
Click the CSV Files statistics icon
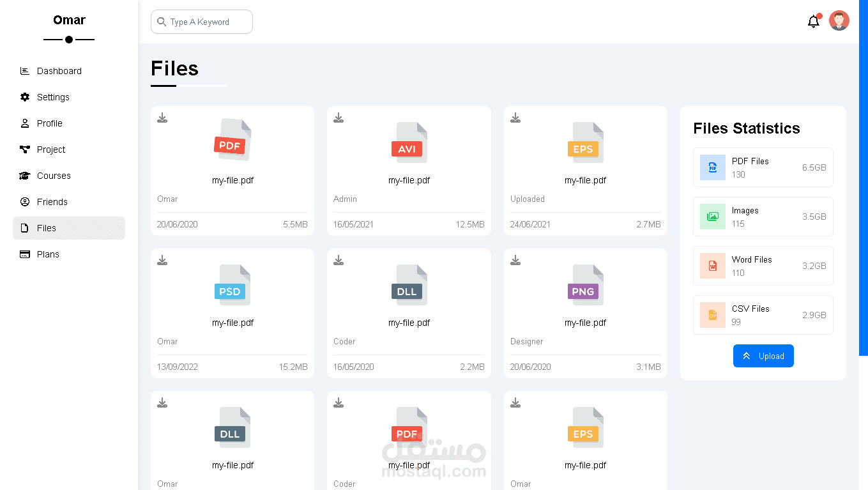point(713,315)
